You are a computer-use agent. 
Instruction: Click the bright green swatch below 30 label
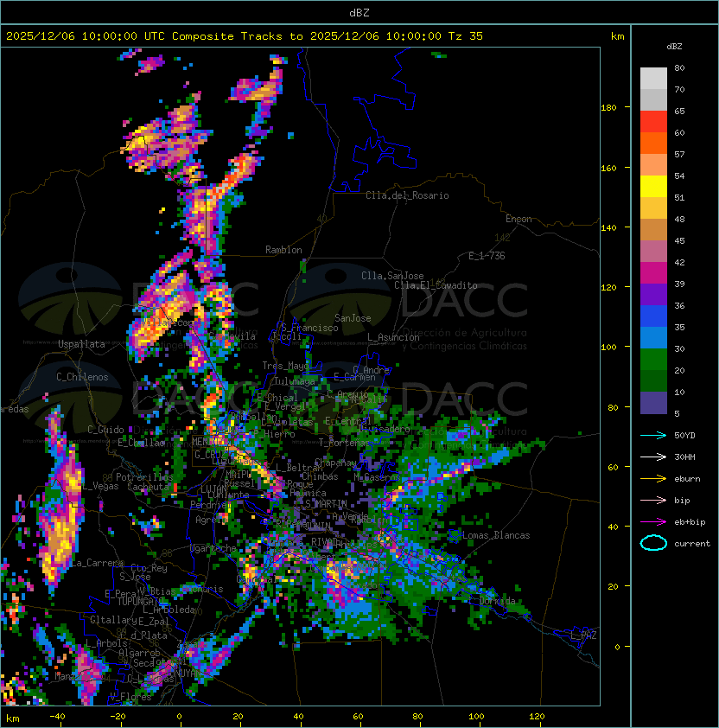(653, 360)
